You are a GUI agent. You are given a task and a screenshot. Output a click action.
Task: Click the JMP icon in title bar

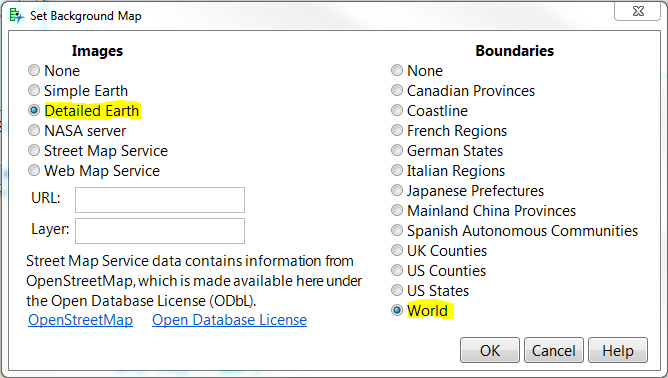[16, 16]
